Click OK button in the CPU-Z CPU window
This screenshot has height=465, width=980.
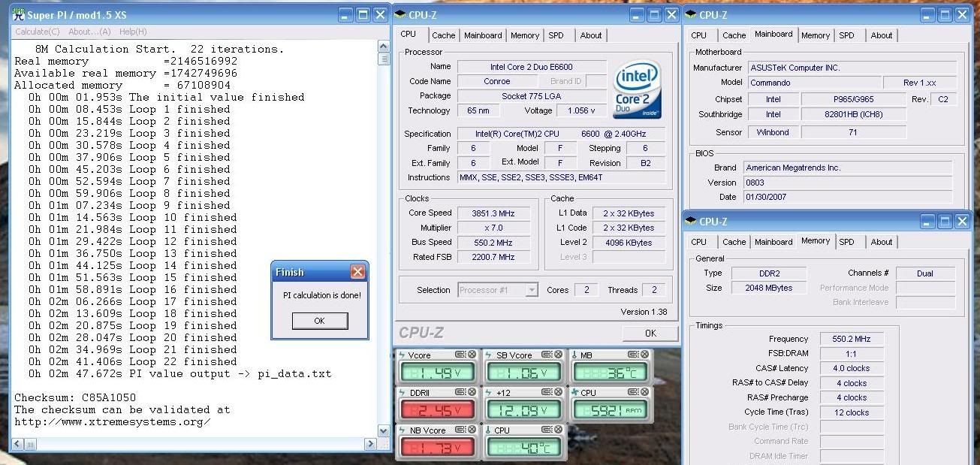click(650, 333)
